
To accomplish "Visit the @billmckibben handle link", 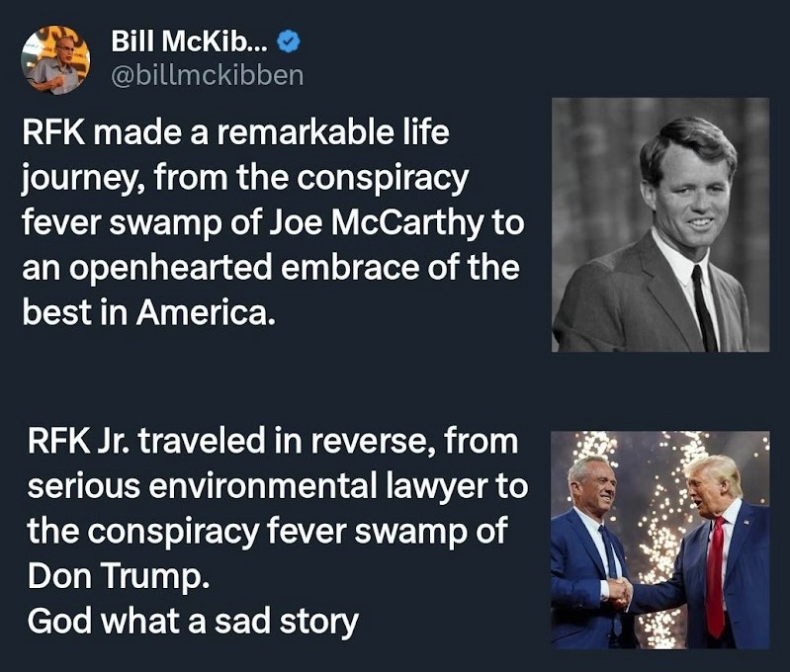I will [207, 76].
